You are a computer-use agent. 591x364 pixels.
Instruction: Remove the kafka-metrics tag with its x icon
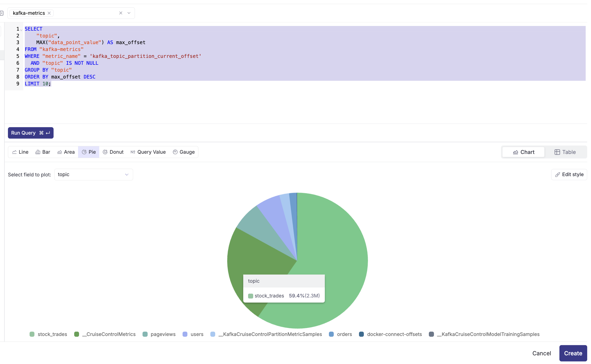pos(49,13)
